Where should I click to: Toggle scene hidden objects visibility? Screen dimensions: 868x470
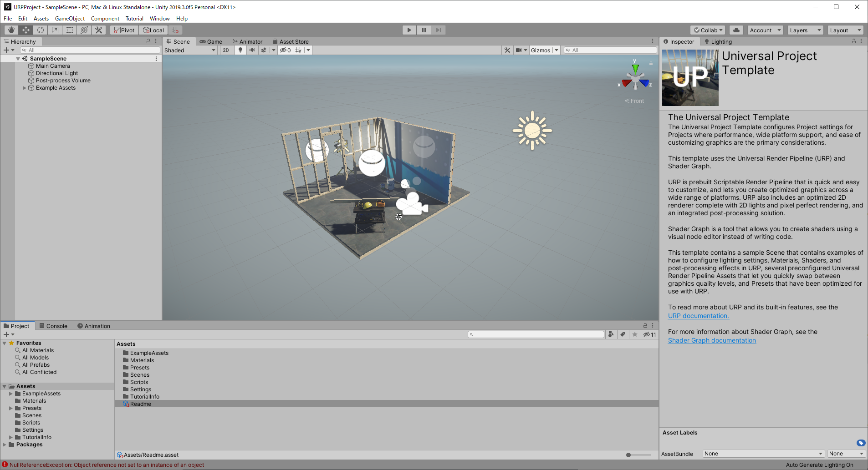point(286,50)
